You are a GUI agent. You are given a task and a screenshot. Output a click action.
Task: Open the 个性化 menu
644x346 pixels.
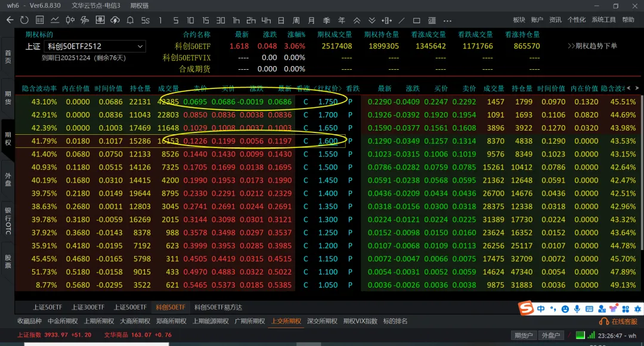[577, 20]
